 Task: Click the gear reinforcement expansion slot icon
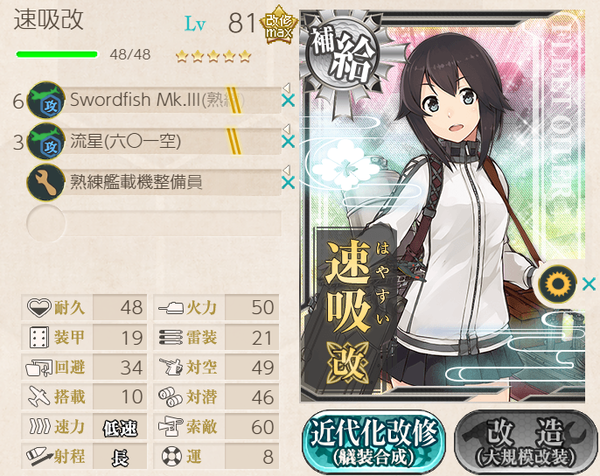[x=557, y=284]
